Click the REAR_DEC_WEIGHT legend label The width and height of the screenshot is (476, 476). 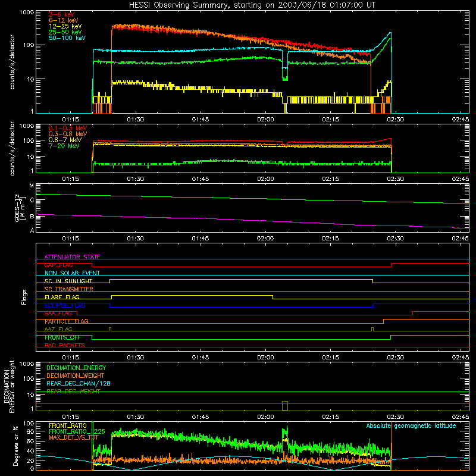coord(73,392)
